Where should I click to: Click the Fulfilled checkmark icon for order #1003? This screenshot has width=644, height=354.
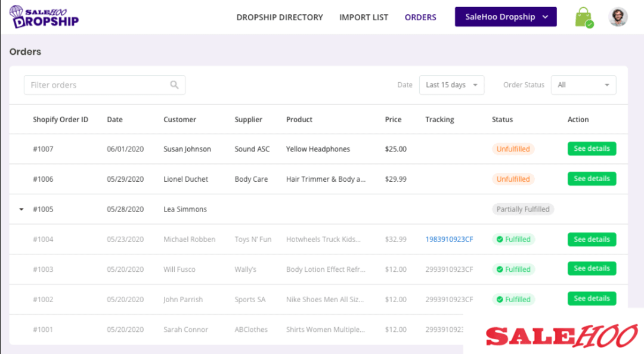coord(501,269)
